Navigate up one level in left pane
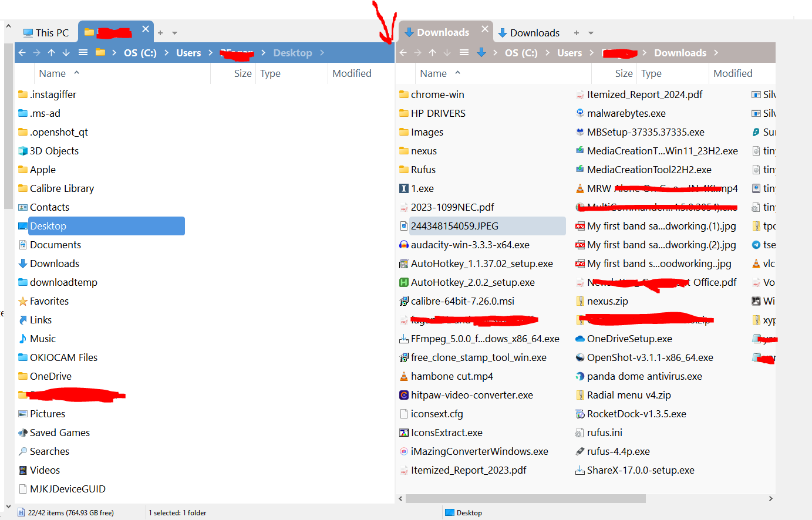The height and width of the screenshot is (520, 812). [x=52, y=53]
